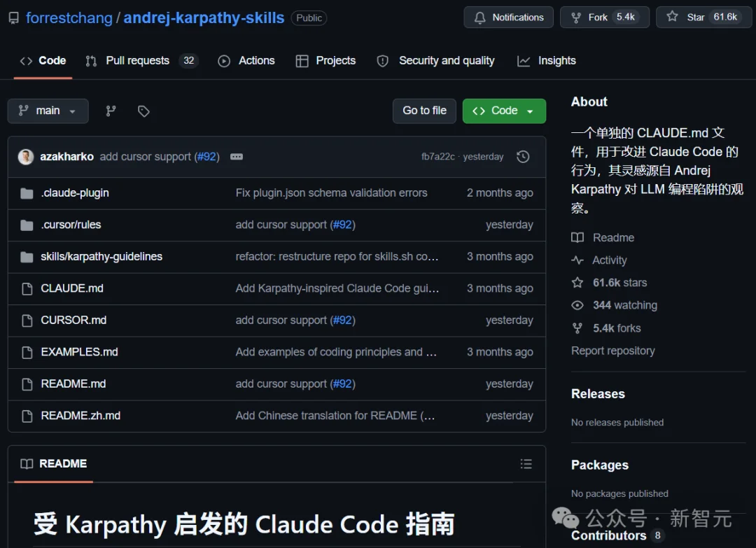Screen dimensions: 756x548
Task: Open the CLAUDE.md file
Action: coord(72,288)
